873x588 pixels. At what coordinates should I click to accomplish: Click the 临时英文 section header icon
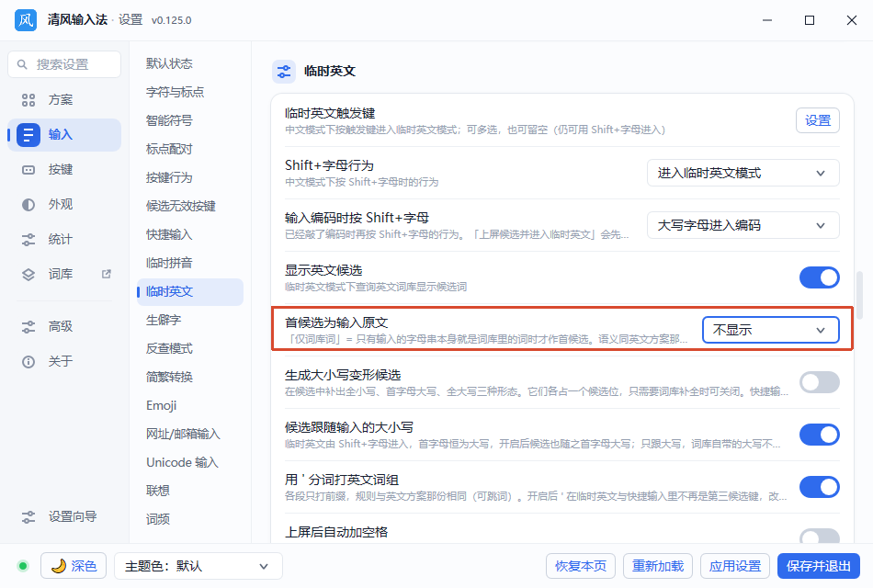pyautogui.click(x=284, y=72)
